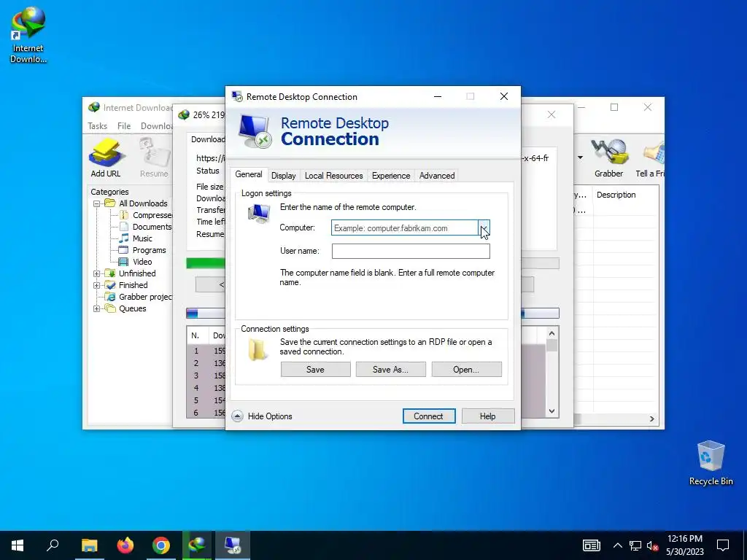Expand the Computer name dropdown arrow
747x560 pixels.
(484, 228)
